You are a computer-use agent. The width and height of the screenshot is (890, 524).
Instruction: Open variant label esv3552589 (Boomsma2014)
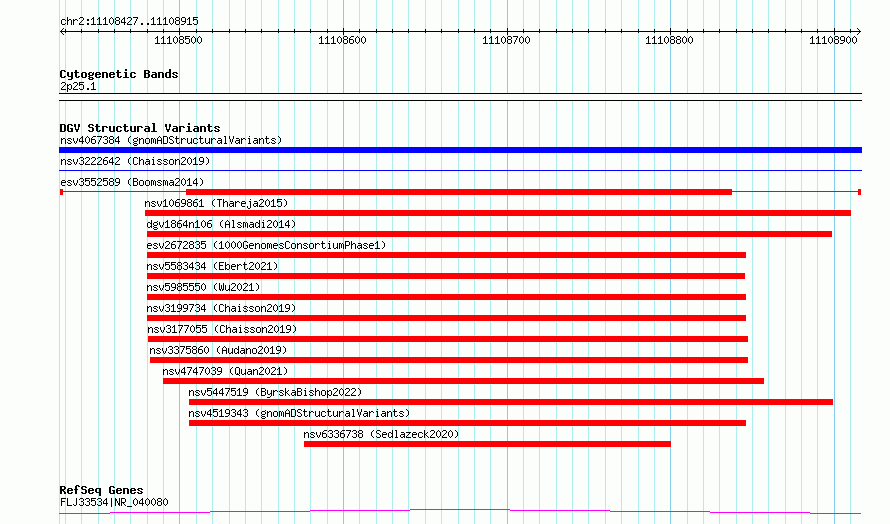point(132,182)
